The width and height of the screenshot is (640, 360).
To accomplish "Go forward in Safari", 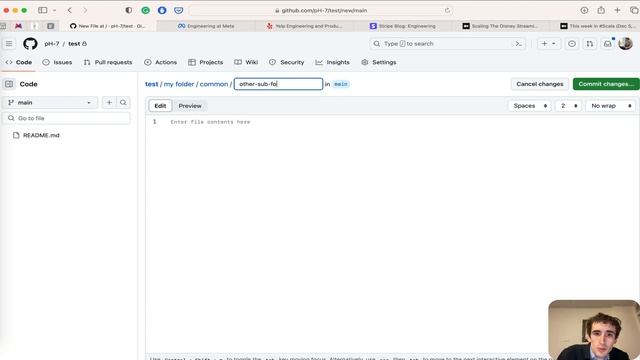I will [x=85, y=10].
